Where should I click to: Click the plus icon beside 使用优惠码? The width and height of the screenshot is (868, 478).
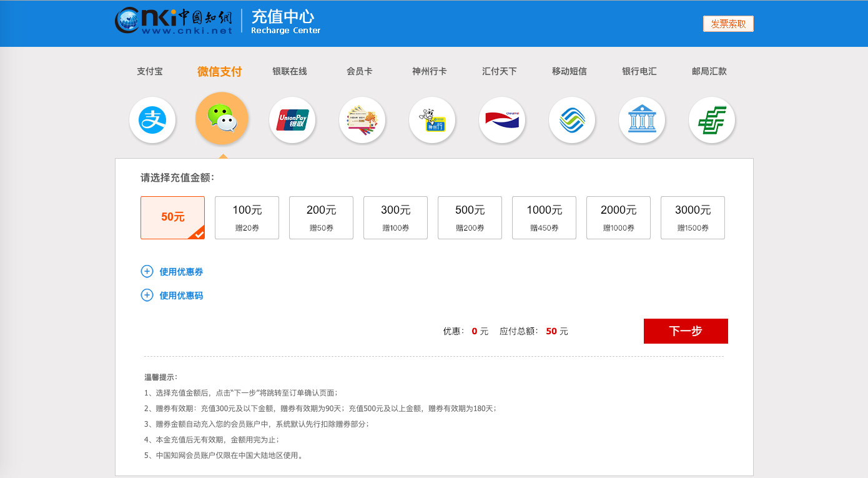[x=147, y=295]
